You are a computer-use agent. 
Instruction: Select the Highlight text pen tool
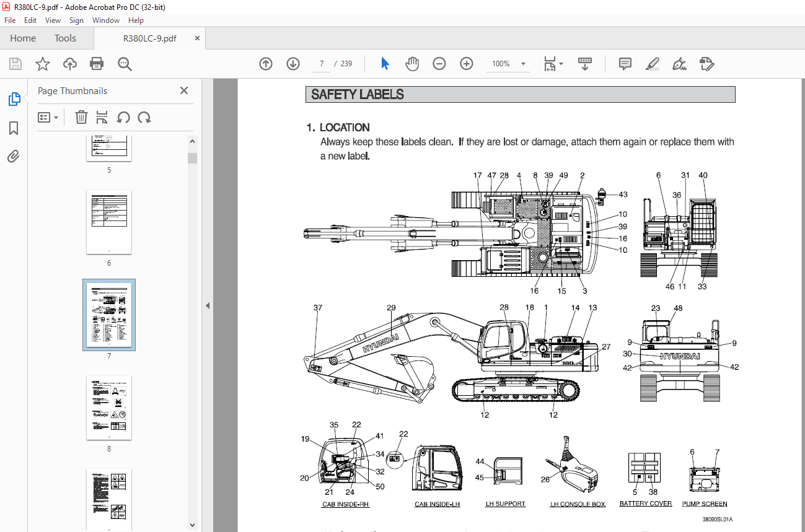pyautogui.click(x=652, y=64)
